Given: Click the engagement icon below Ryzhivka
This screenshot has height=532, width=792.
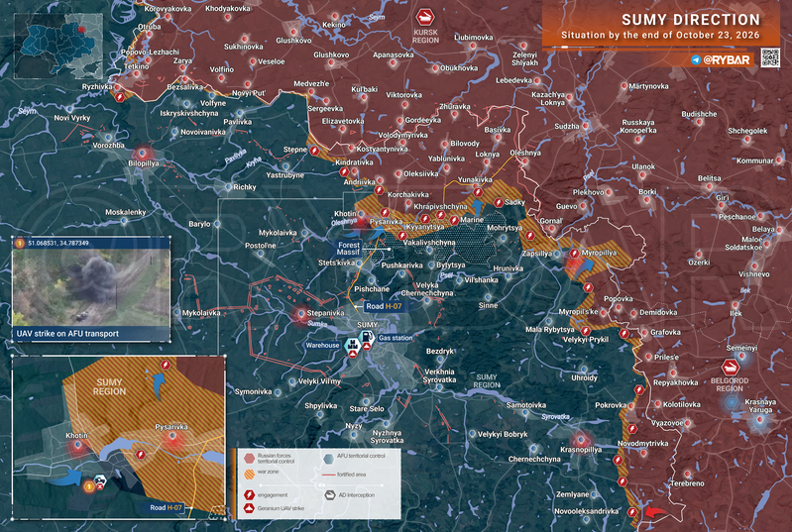Looking at the screenshot, I should coord(120,97).
